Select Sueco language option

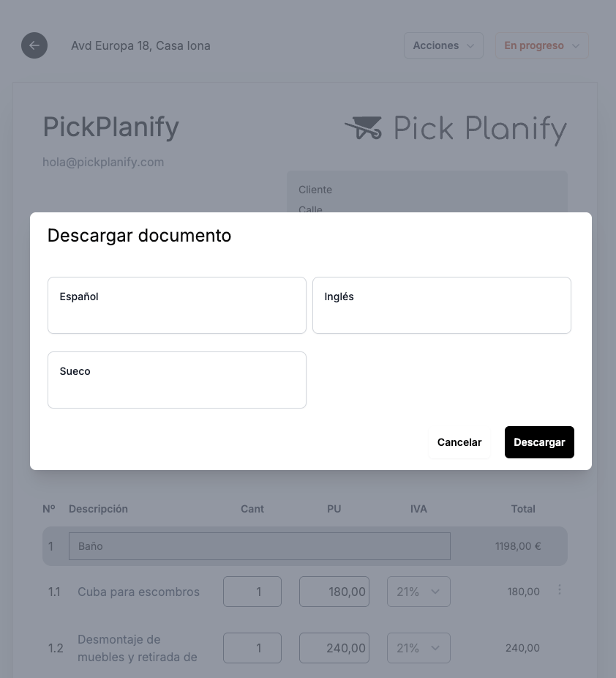point(177,380)
